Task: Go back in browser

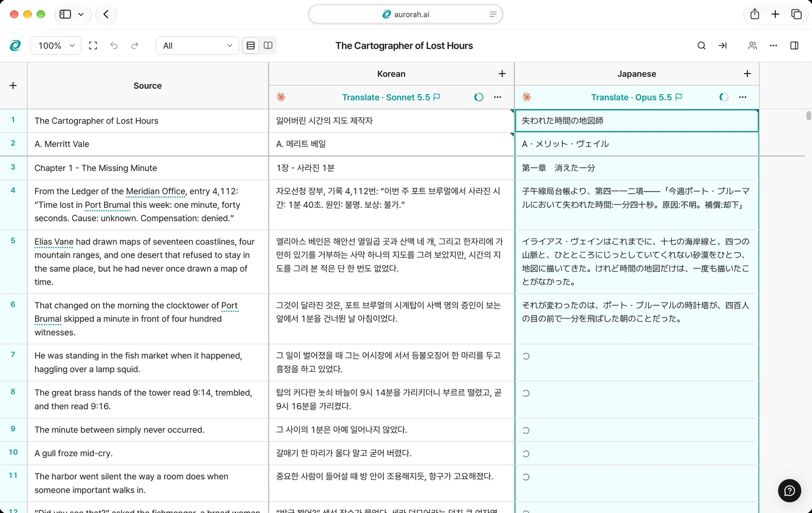Action: coord(106,15)
